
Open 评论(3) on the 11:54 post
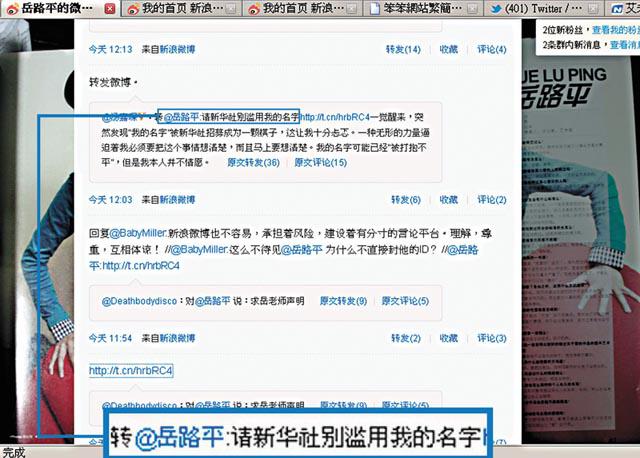492,338
